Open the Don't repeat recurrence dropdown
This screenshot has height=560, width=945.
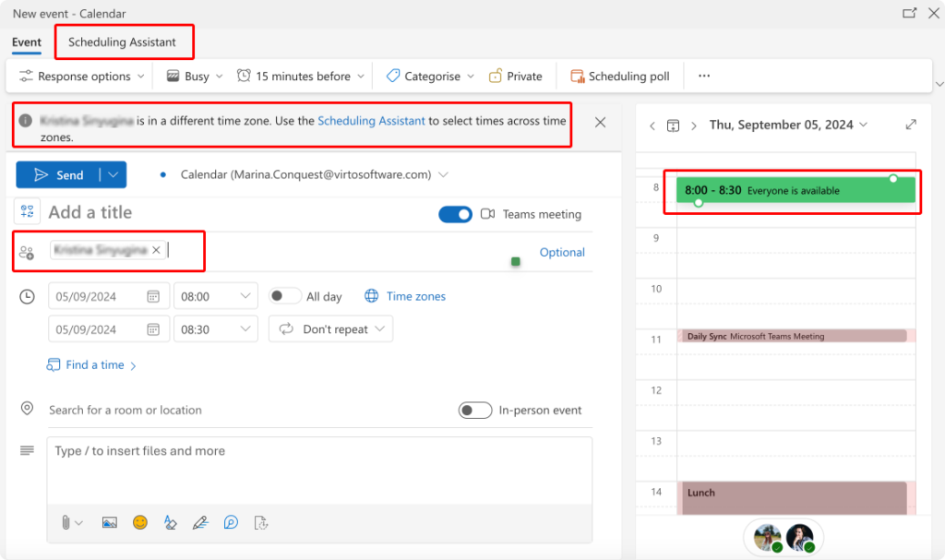coord(331,329)
